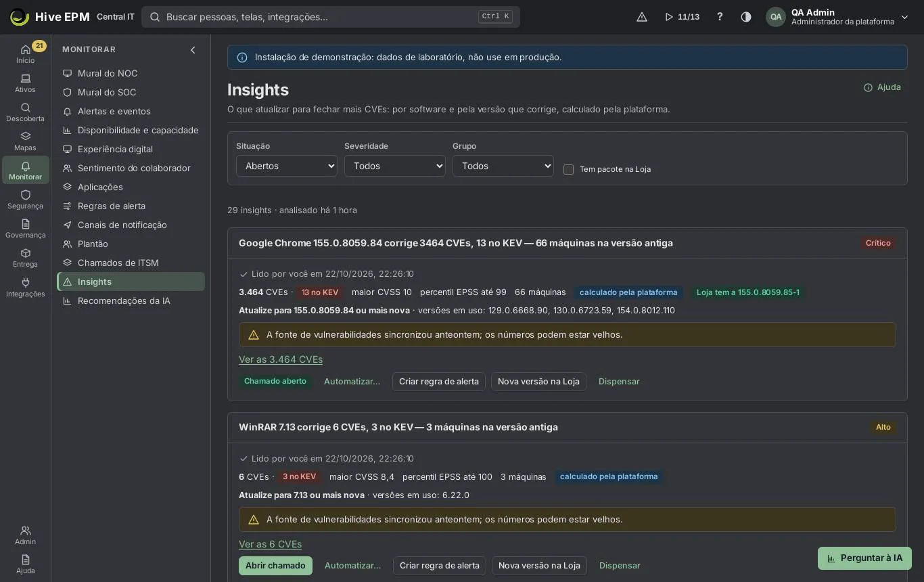This screenshot has width=924, height=582.
Task: Open Recomendações da IA
Action: [x=131, y=300]
